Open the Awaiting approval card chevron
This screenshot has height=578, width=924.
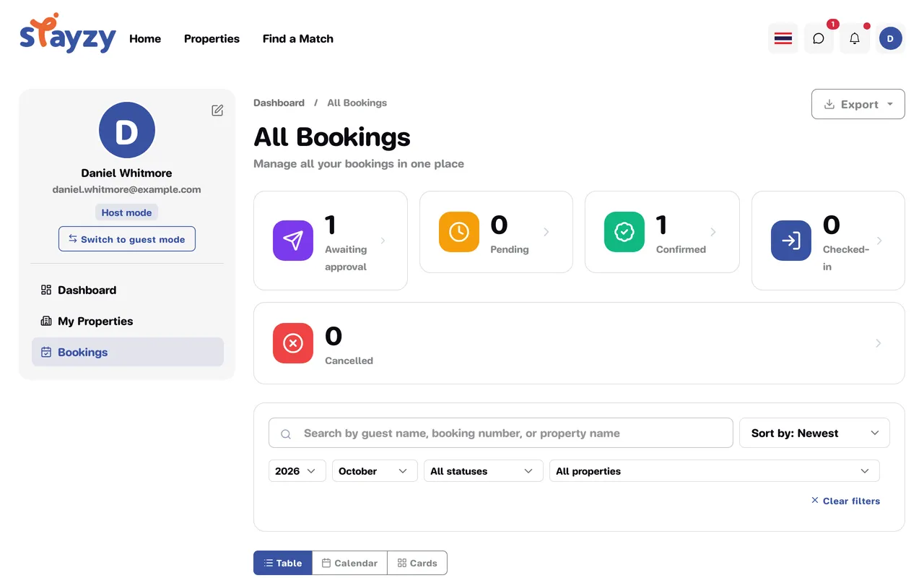tap(383, 241)
